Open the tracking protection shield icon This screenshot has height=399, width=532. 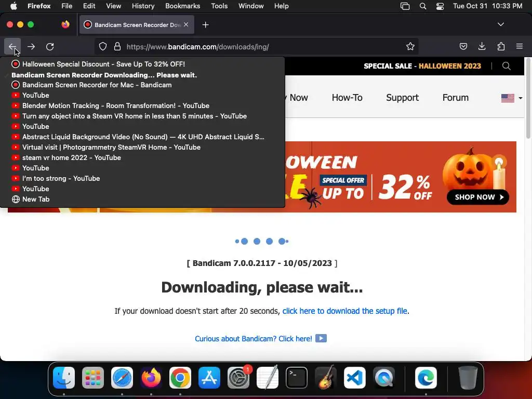(x=103, y=46)
